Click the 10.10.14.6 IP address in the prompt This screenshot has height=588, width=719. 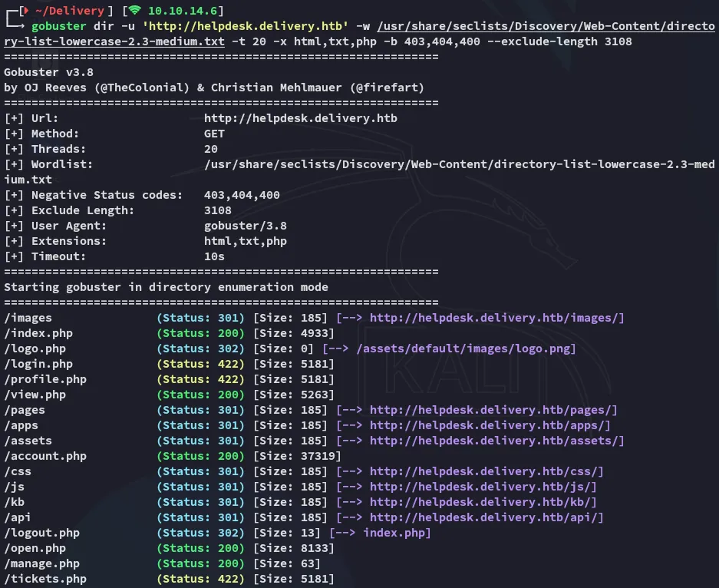(183, 11)
